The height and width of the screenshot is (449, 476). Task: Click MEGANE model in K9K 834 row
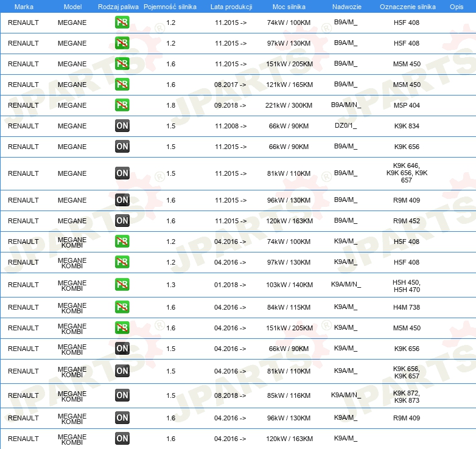pyautogui.click(x=72, y=126)
